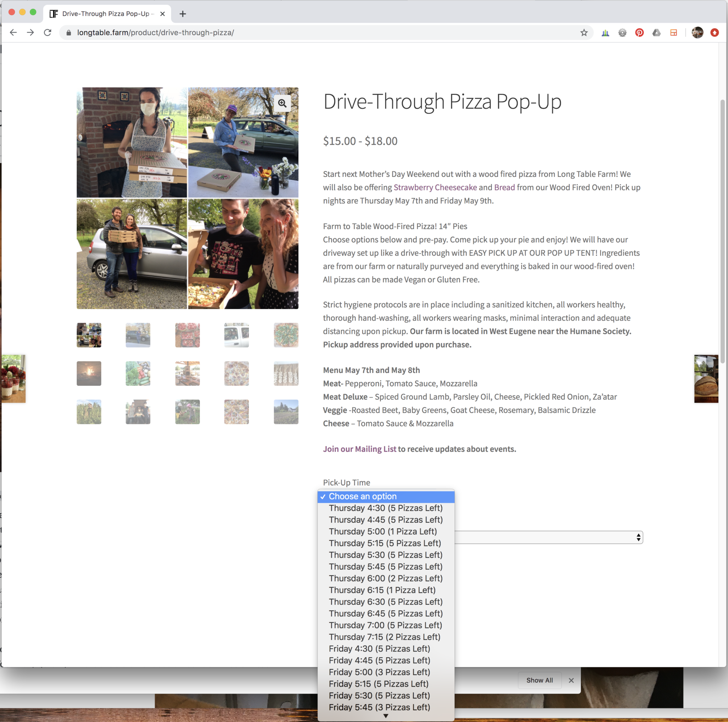Select Thursday 5:30 pickup slot

(x=386, y=555)
